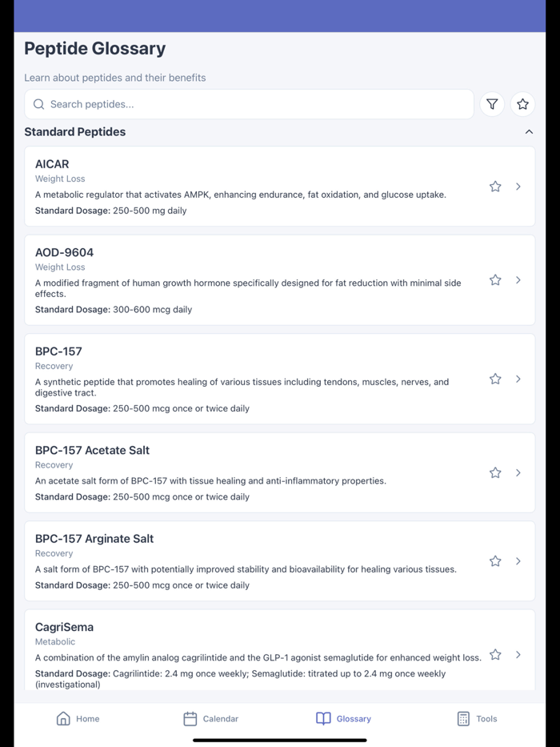Switch to the Calendar tab
This screenshot has width=560, height=747.
click(210, 719)
